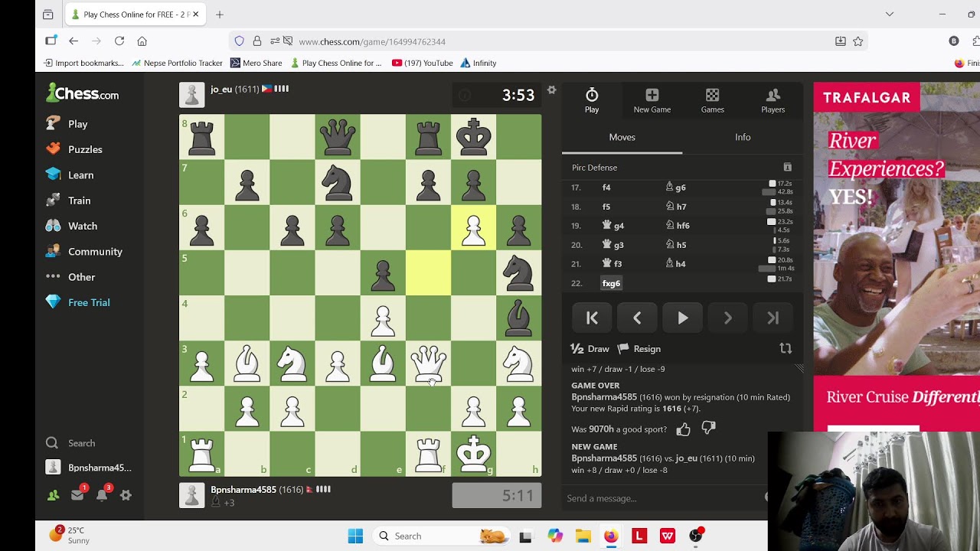
Task: Click the thumbs down good sport icon
Action: 708,429
